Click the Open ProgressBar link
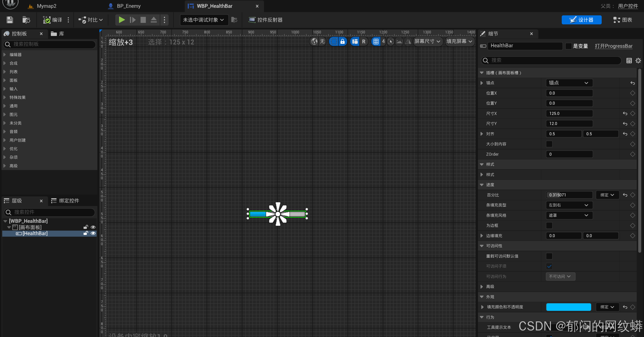644x337 pixels. (613, 46)
